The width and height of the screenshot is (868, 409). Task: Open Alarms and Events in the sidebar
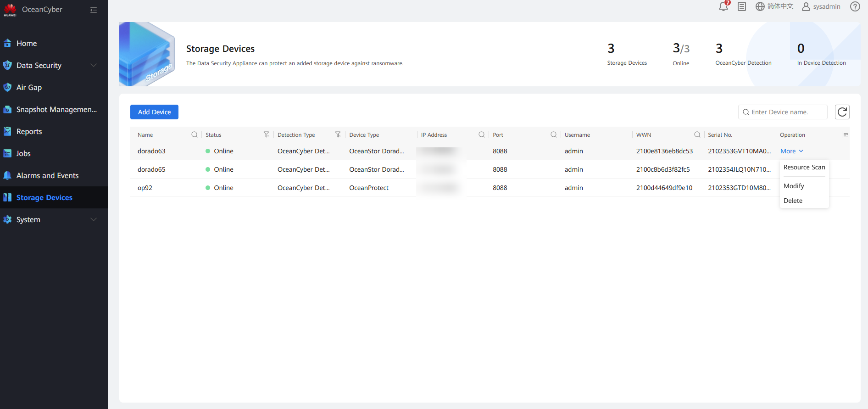(x=47, y=175)
